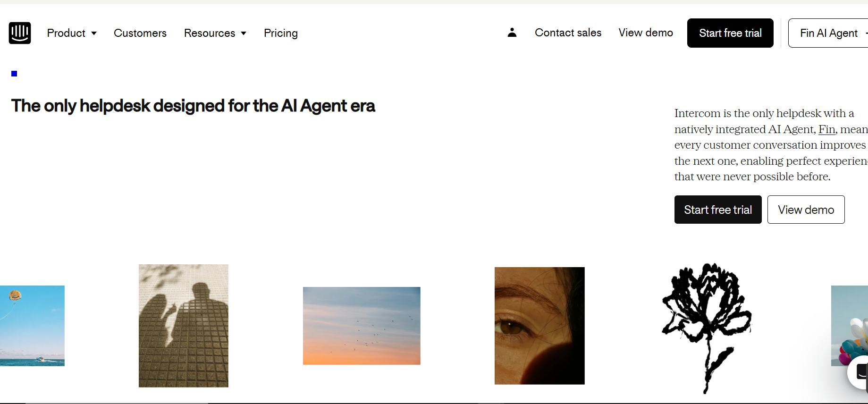Open the shadow silhouettes photo
Image resolution: width=868 pixels, height=404 pixels.
pyautogui.click(x=184, y=326)
